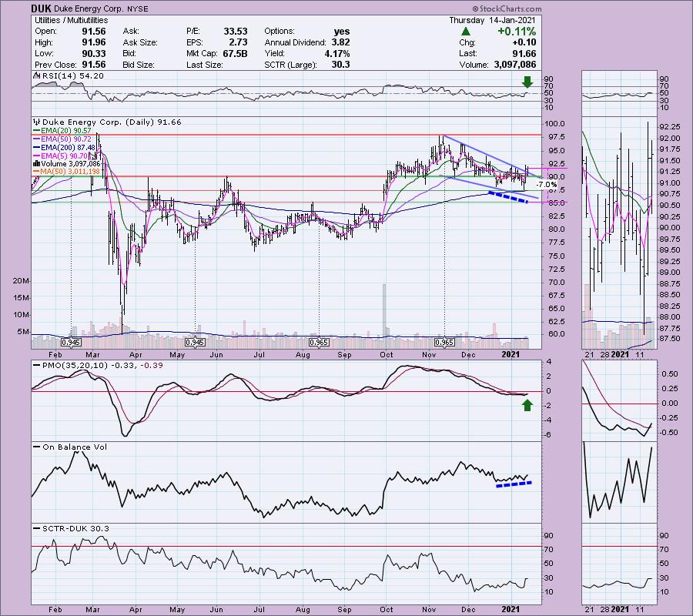Click the Annual Dividend value 3.82
The height and width of the screenshot is (616, 693).
click(x=341, y=42)
